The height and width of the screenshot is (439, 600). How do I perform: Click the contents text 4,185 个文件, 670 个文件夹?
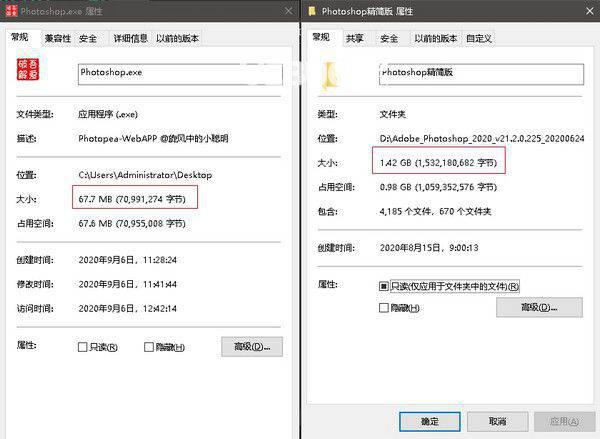click(x=435, y=211)
